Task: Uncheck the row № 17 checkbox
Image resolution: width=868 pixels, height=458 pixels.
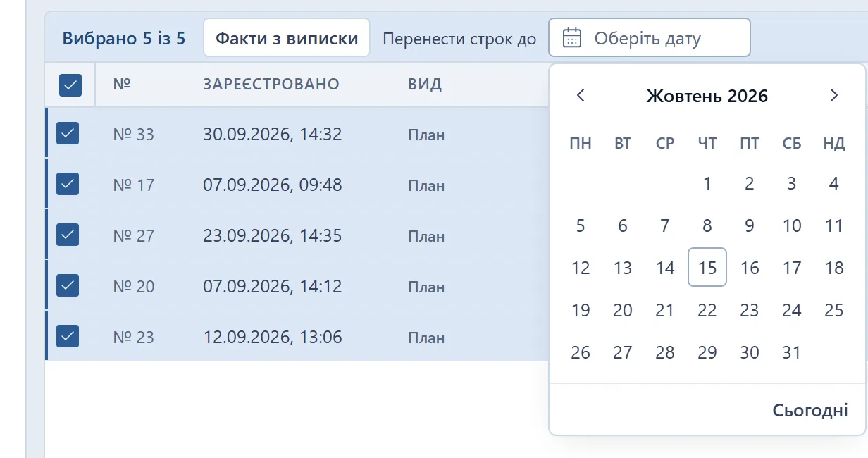Action: click(68, 184)
